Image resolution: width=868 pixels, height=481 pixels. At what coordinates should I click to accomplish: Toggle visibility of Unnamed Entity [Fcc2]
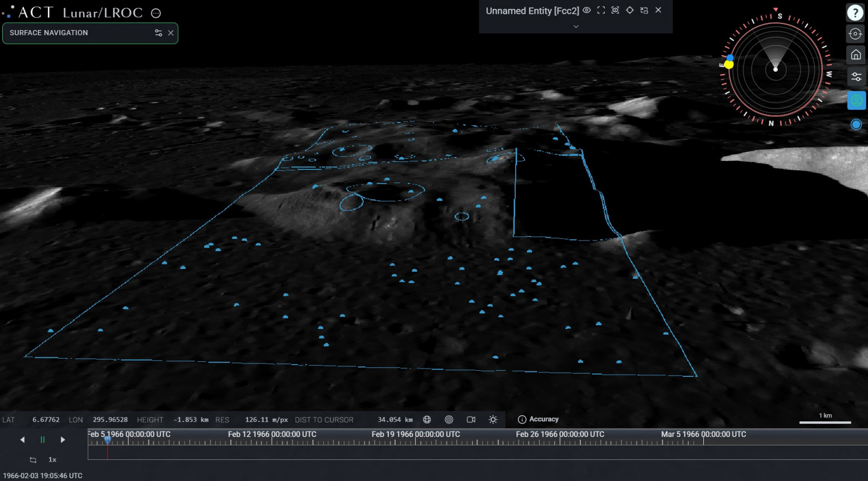pos(586,11)
